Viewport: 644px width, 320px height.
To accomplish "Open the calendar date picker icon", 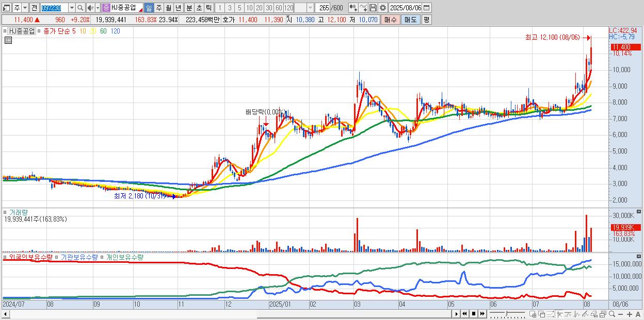I will 426,8.
